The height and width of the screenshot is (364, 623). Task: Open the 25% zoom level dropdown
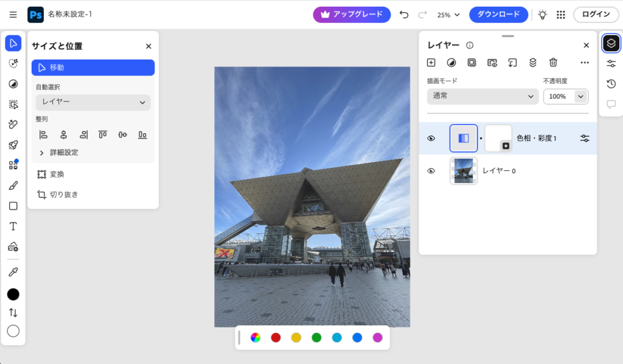[x=448, y=15]
